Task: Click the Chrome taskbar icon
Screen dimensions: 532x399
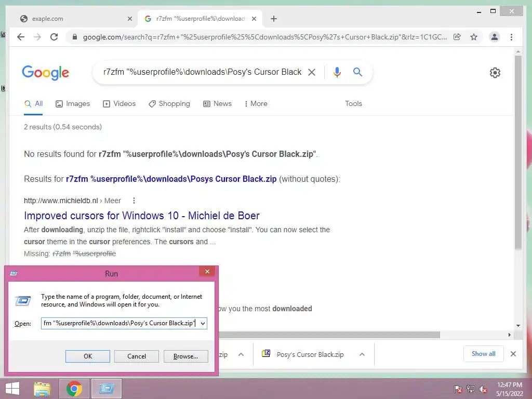Action: pos(74,389)
